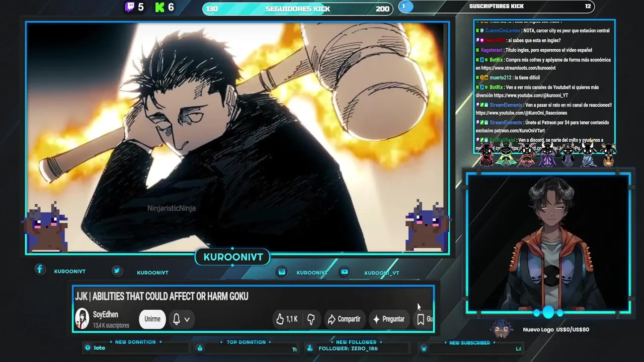
Task: Click chat username CuervoConLentes
Action: 503,31
